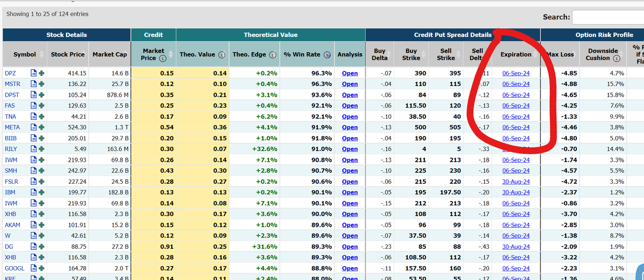Click the 06-Sep-24 expiration link for GOOGL

click(516, 268)
